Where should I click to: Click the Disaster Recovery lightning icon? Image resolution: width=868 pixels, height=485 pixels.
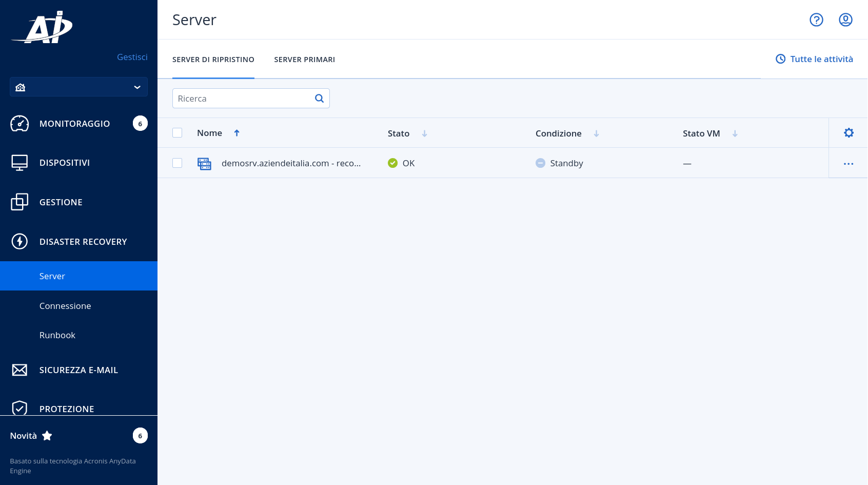(x=19, y=241)
